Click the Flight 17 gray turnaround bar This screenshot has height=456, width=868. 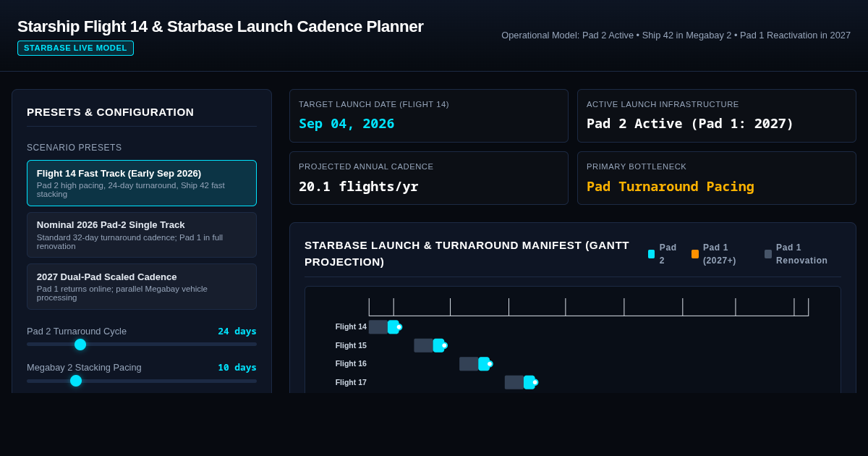514,382
